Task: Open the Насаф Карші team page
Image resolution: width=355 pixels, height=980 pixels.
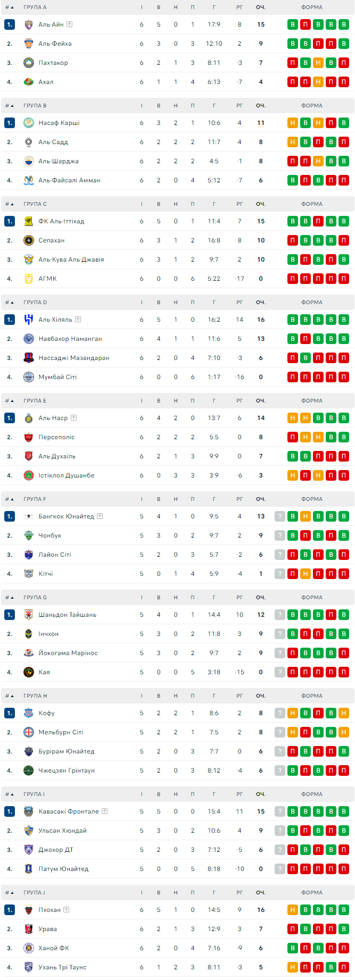Action: [x=59, y=123]
